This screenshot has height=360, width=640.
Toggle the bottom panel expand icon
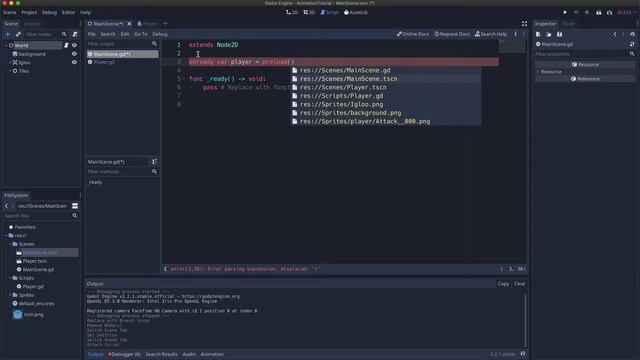coord(523,354)
